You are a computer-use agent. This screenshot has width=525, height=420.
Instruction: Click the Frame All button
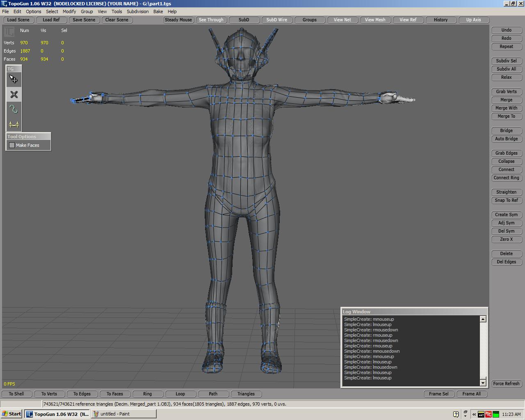(472, 394)
